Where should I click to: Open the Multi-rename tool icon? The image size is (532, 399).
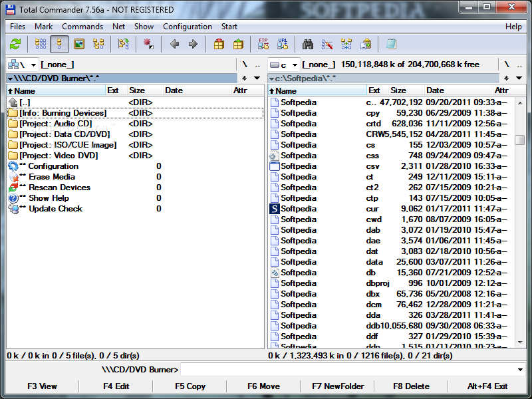327,44
